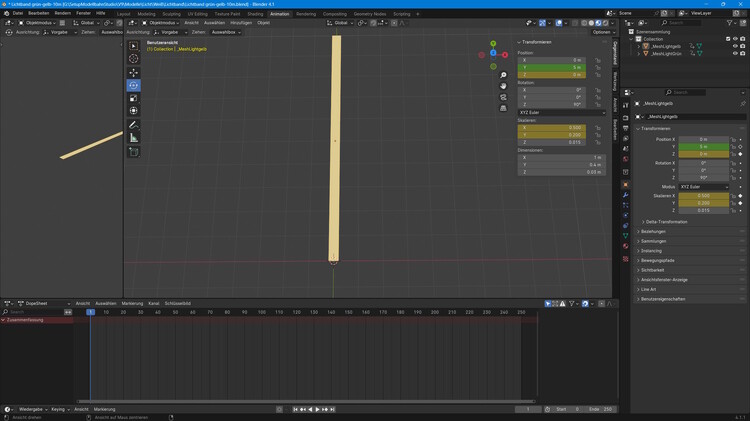Select the Select Box tool in viewport toolbar

(x=133, y=46)
